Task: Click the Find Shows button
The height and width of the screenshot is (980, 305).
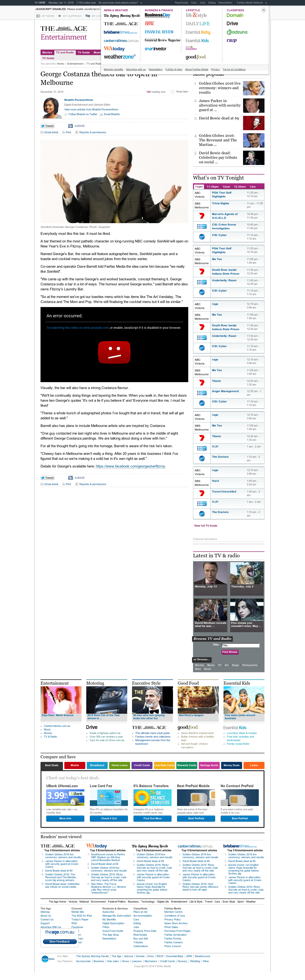Action: (230, 652)
